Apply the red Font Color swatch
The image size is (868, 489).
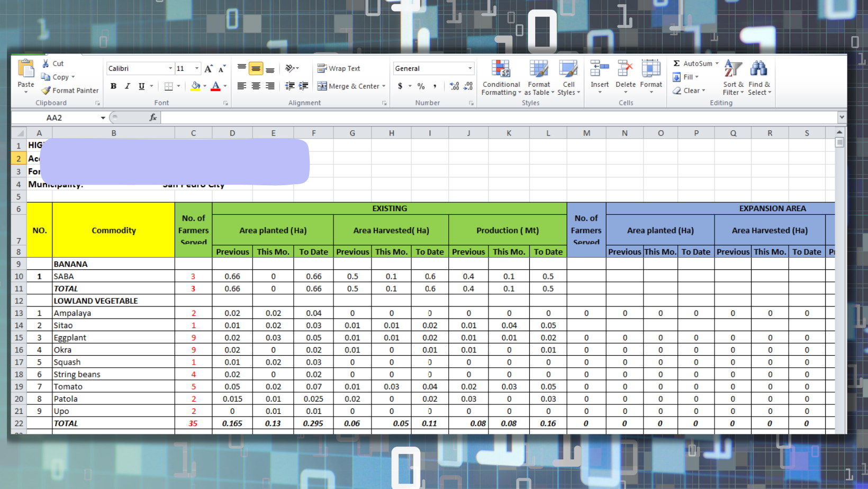point(215,86)
